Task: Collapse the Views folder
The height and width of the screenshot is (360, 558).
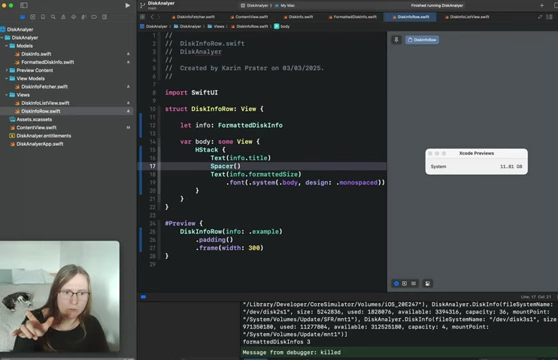Action: [x=6, y=95]
